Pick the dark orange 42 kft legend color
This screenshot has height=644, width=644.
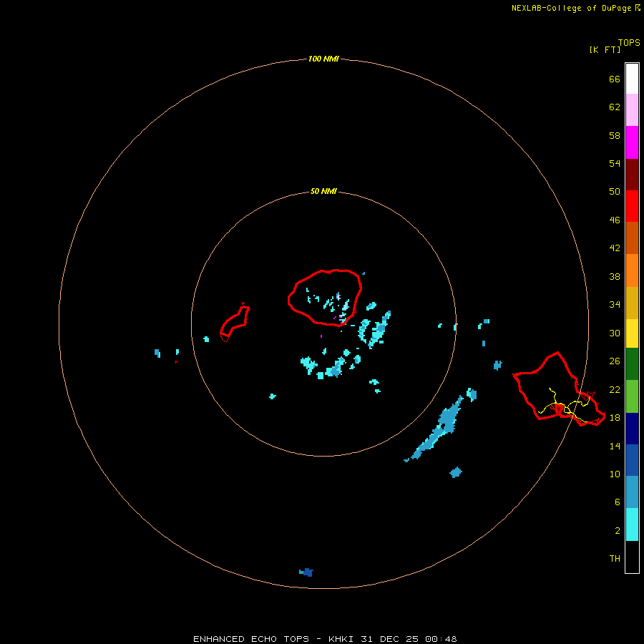click(632, 238)
